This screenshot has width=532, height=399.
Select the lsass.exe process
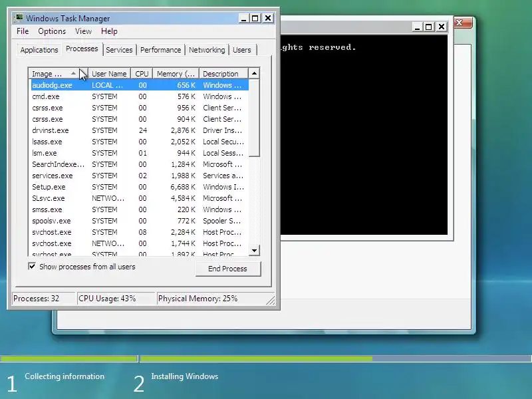139,142
